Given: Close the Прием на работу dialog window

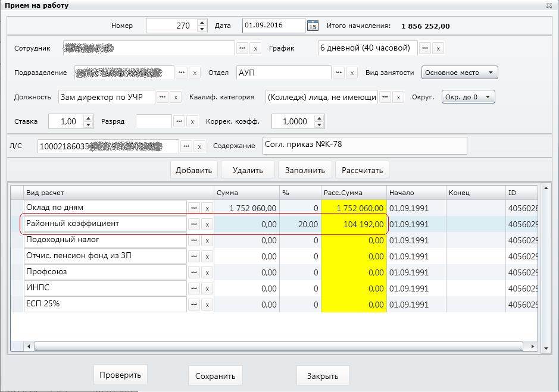Looking at the screenshot, I should tap(549, 5).
